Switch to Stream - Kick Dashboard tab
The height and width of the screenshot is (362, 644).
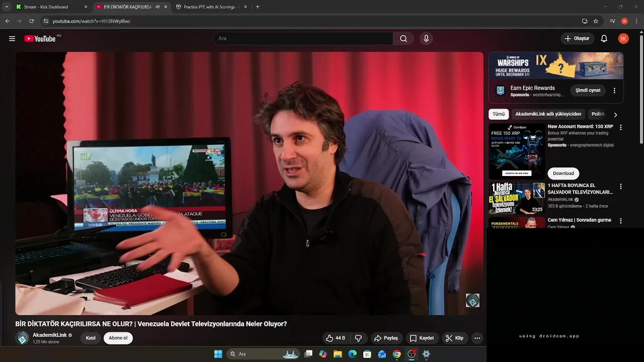point(46,7)
